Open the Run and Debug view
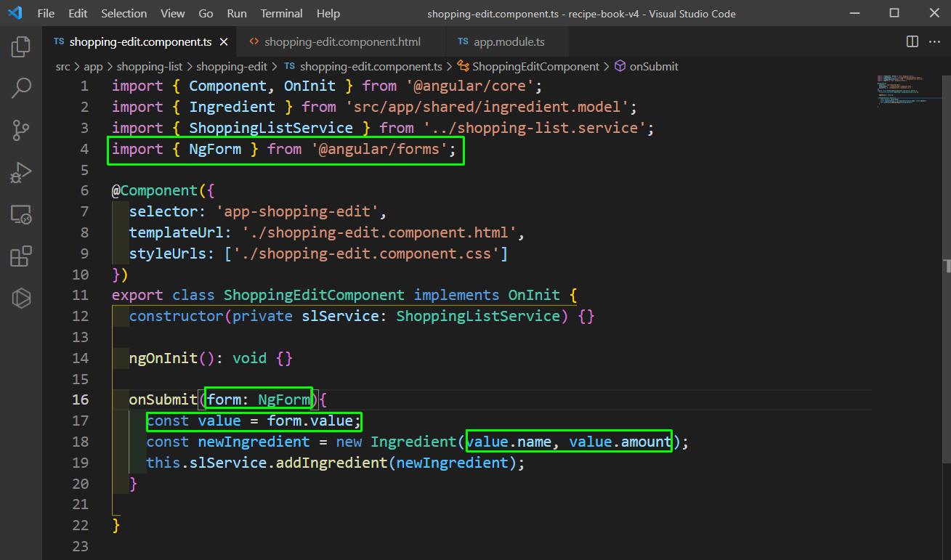 pos(21,173)
